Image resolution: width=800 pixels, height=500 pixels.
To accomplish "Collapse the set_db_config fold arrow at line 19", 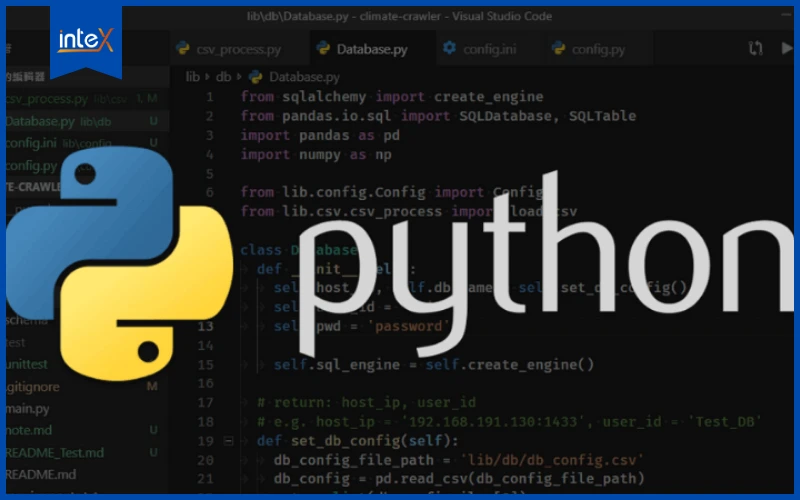I will click(229, 441).
